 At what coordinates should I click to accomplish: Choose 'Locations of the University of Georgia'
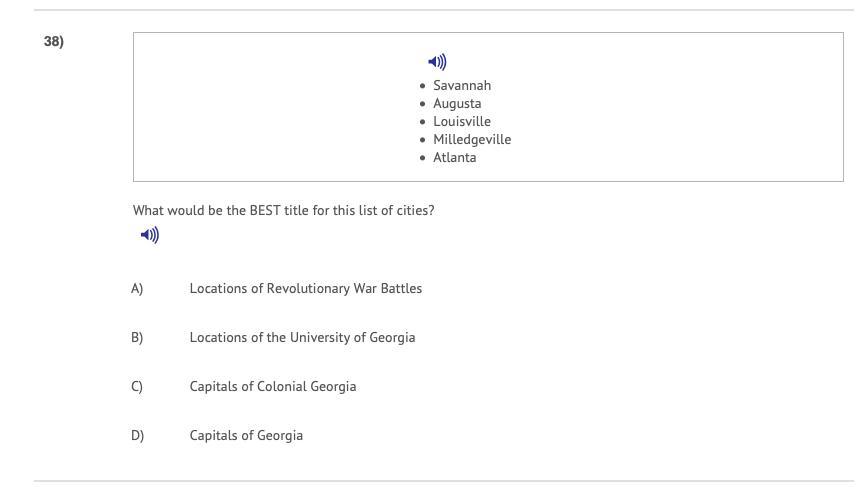pos(302,338)
